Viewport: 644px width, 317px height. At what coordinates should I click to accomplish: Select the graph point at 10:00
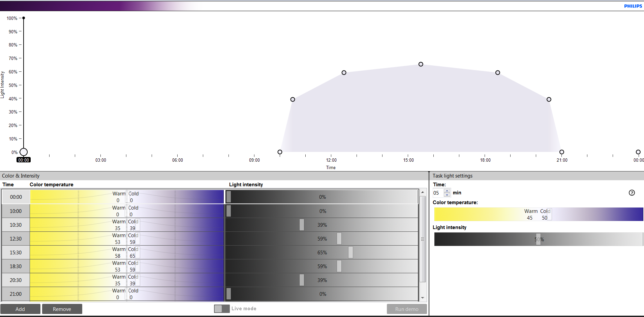(x=280, y=152)
